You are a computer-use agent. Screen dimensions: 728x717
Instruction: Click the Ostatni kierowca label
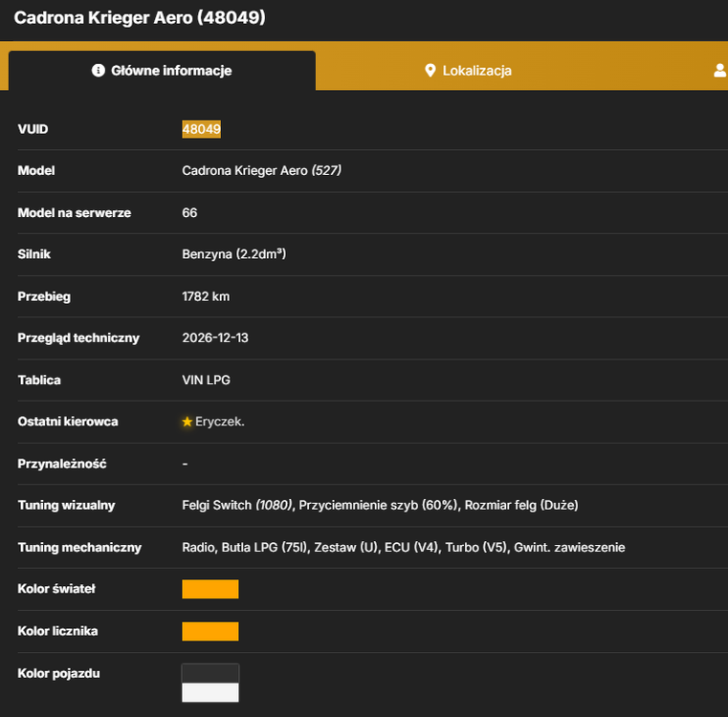(68, 422)
